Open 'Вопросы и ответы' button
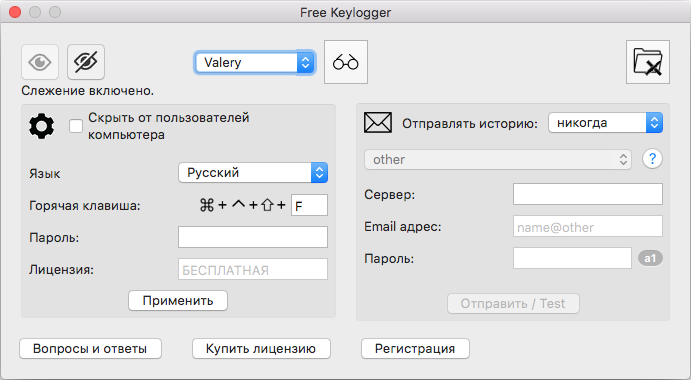 click(90, 349)
